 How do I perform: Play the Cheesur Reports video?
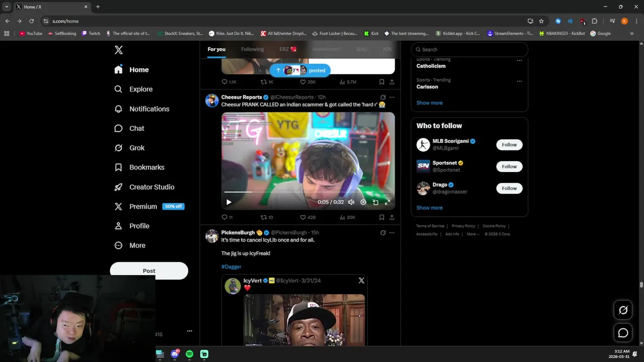[x=229, y=202]
